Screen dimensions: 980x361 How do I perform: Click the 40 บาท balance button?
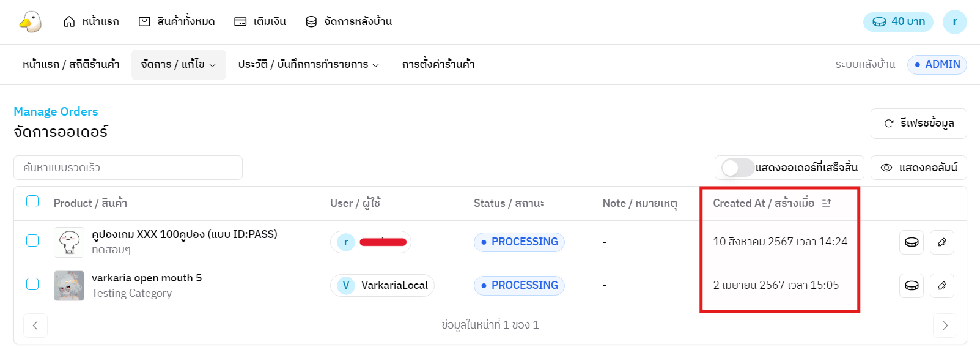(x=898, y=21)
